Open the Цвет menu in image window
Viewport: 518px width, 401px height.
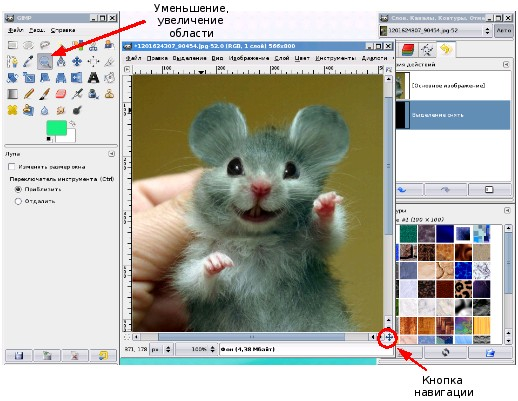[302, 58]
